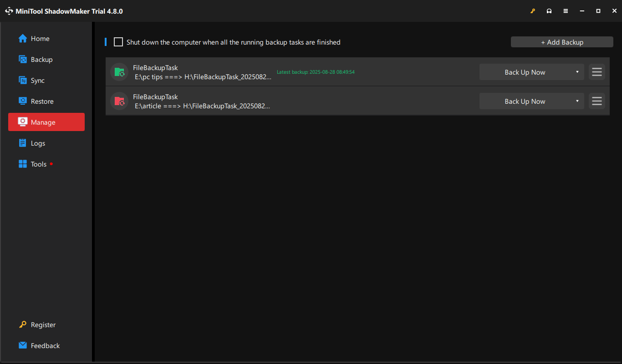Enable shut down computer after backups checkbox

click(x=118, y=42)
